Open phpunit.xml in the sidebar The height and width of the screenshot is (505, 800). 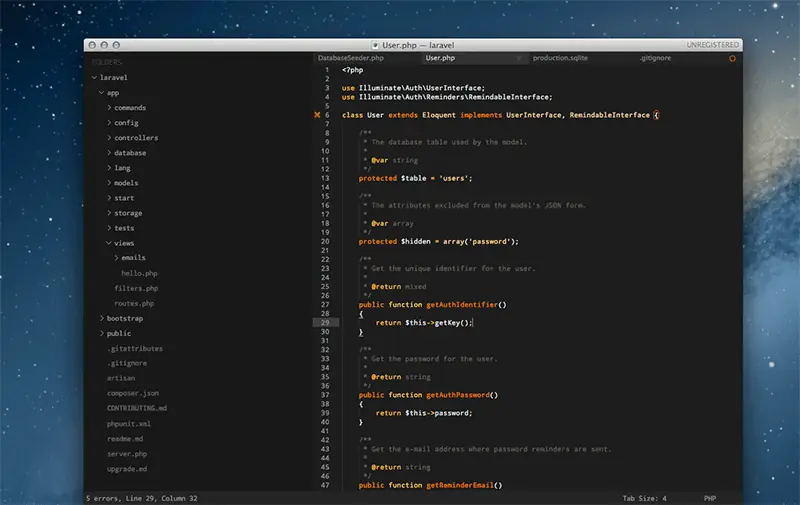click(x=129, y=424)
